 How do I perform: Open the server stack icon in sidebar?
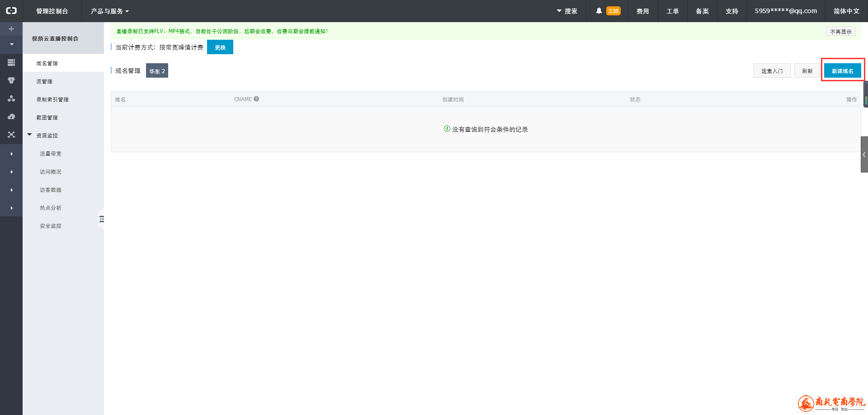[x=11, y=62]
